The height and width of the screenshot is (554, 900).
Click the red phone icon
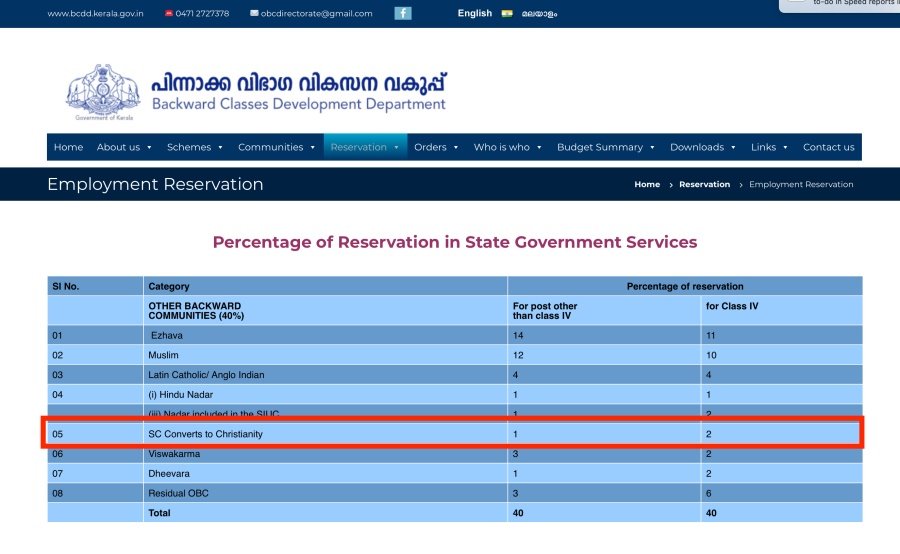[168, 14]
